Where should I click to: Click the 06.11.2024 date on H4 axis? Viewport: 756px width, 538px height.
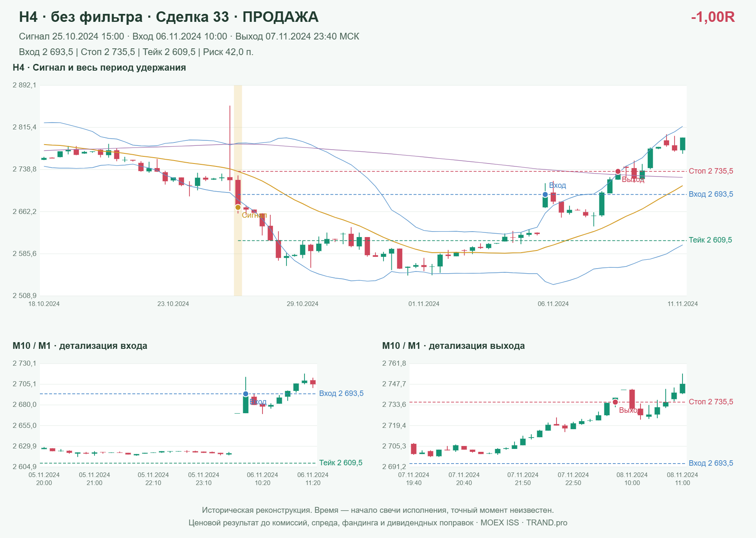[x=553, y=304]
